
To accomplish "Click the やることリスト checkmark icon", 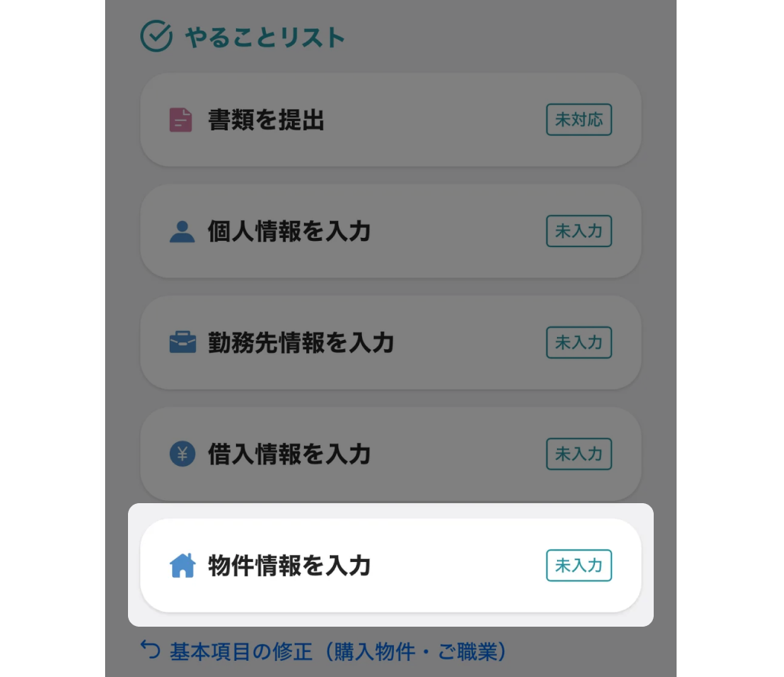I will (x=156, y=37).
